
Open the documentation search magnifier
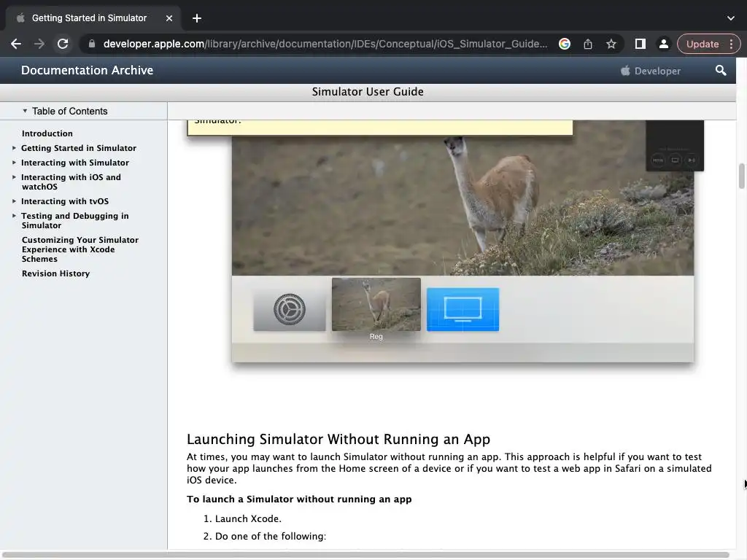coord(721,71)
